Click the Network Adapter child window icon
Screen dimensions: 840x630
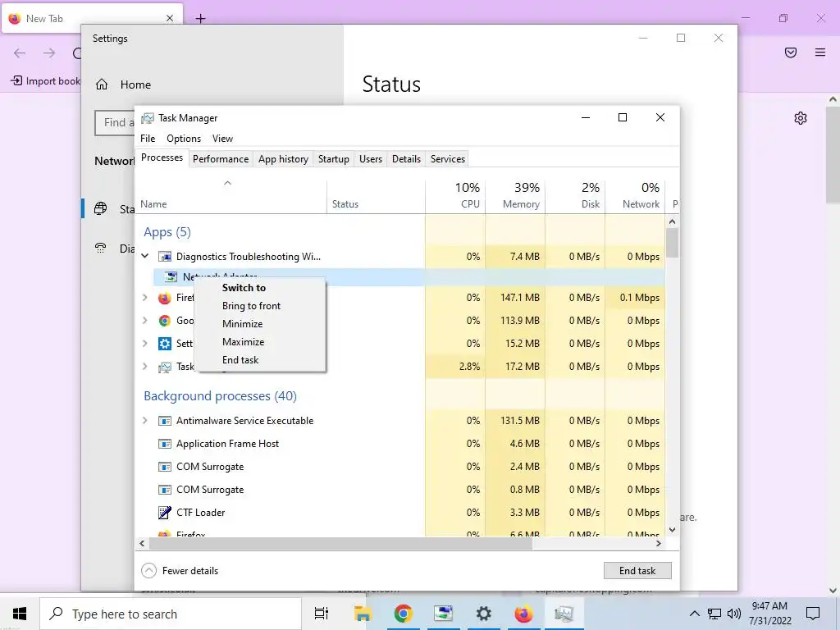tap(171, 277)
